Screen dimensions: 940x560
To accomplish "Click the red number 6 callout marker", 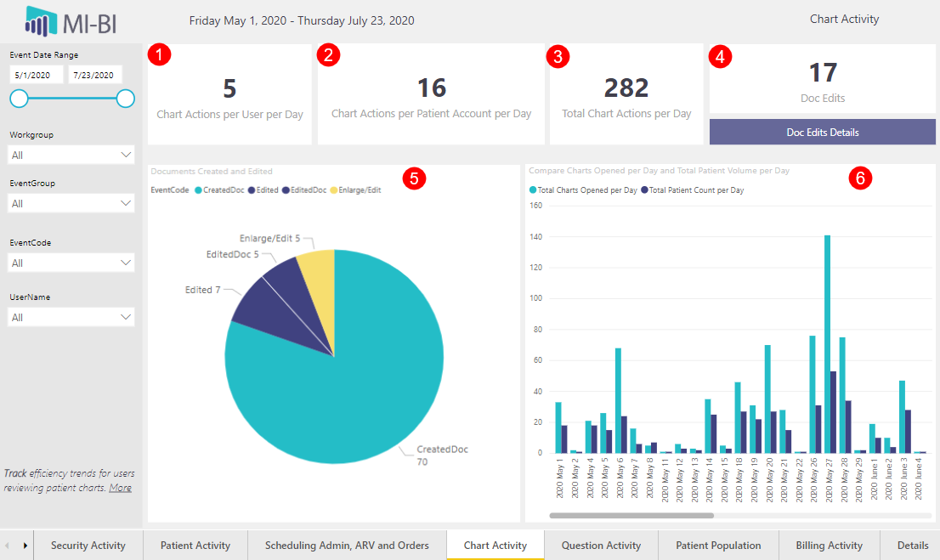I will 862,178.
